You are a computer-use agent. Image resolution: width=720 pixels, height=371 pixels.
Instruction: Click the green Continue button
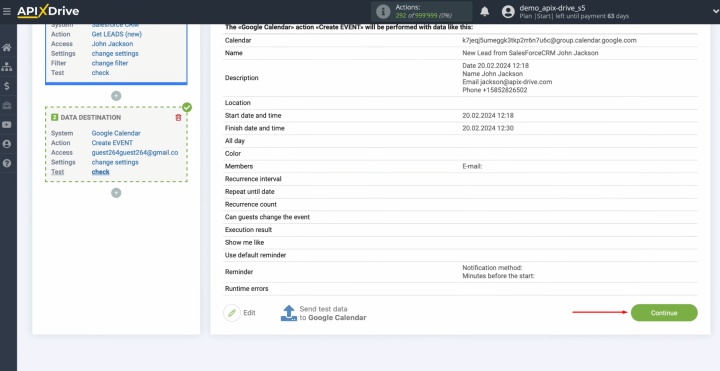664,313
